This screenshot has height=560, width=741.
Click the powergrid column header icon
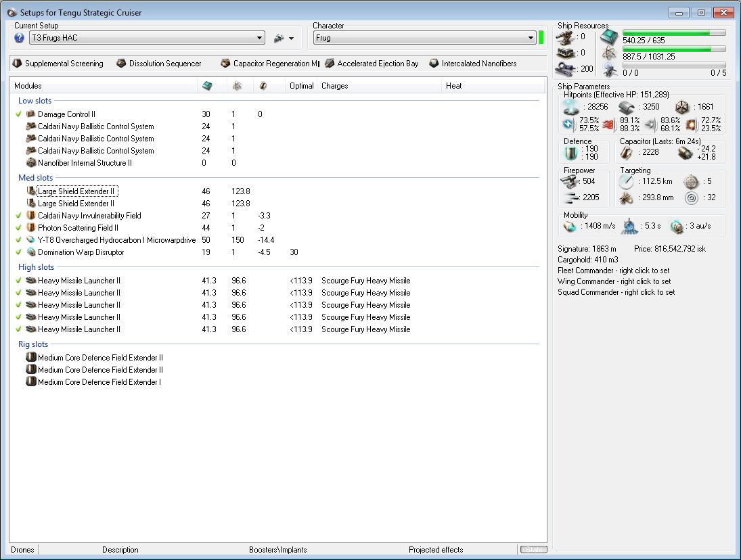click(x=238, y=86)
